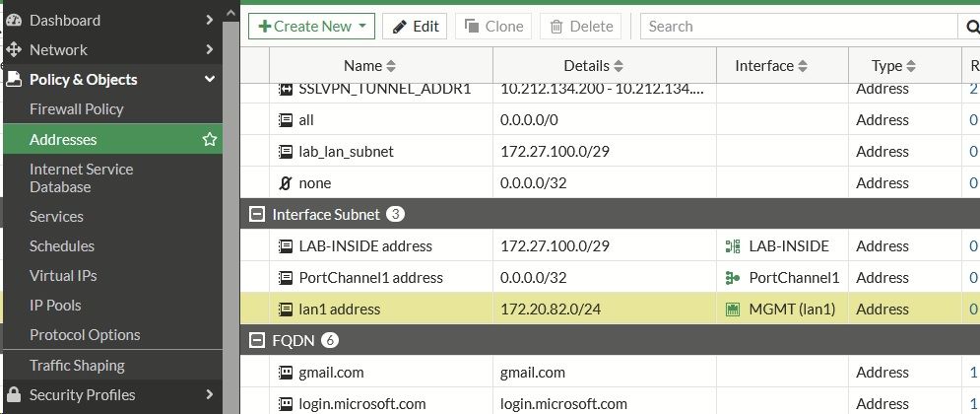Viewport: 980px width, 414px height.
Task: Click the gmail.com FQDN address icon
Action: click(285, 373)
